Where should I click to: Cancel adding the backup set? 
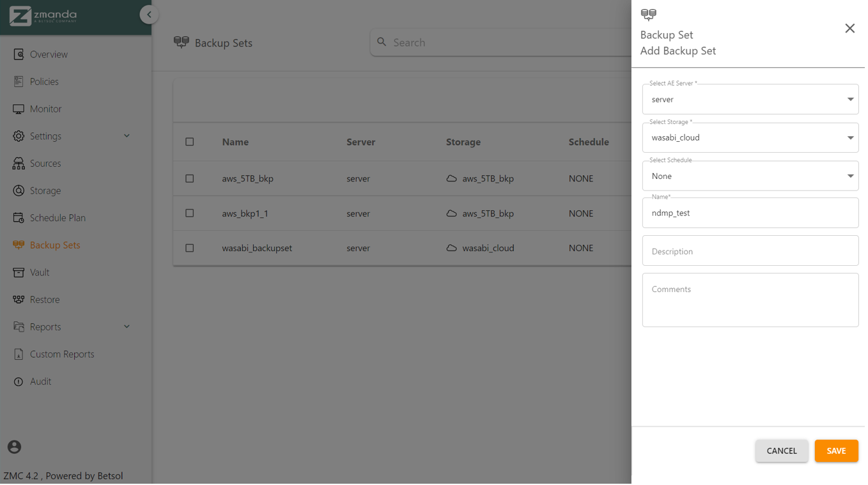(x=785, y=452)
